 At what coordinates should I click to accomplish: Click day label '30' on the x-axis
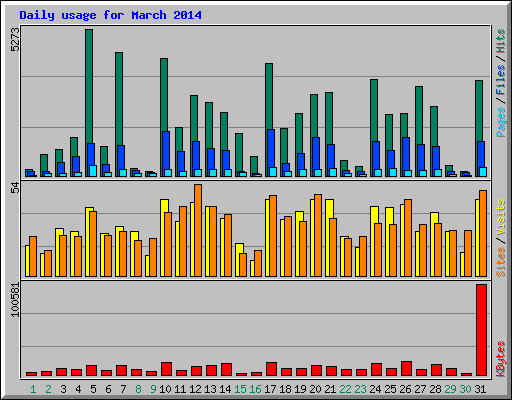coord(465,389)
